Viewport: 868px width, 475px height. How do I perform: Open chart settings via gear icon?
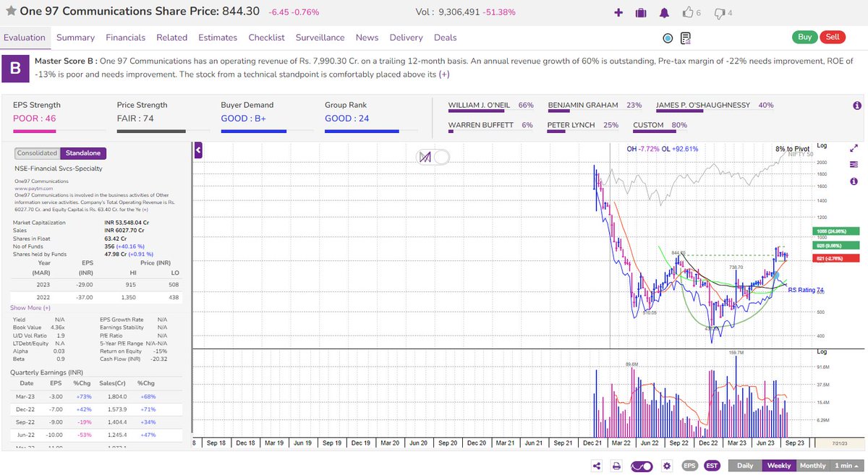coord(667,466)
